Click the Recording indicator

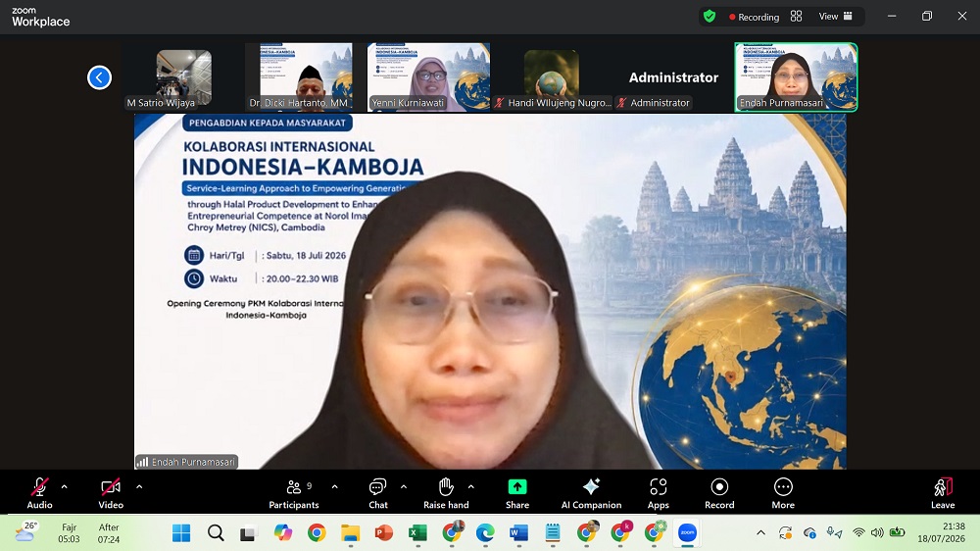(x=754, y=17)
